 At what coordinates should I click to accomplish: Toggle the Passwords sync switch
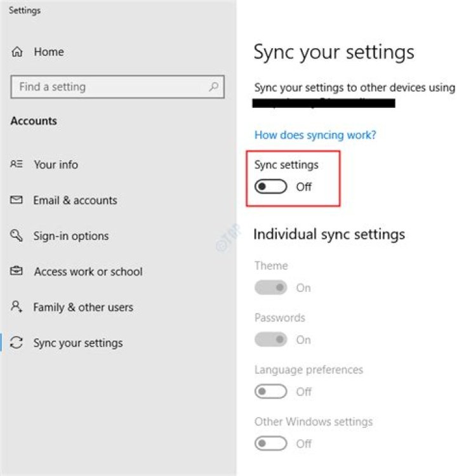270,340
